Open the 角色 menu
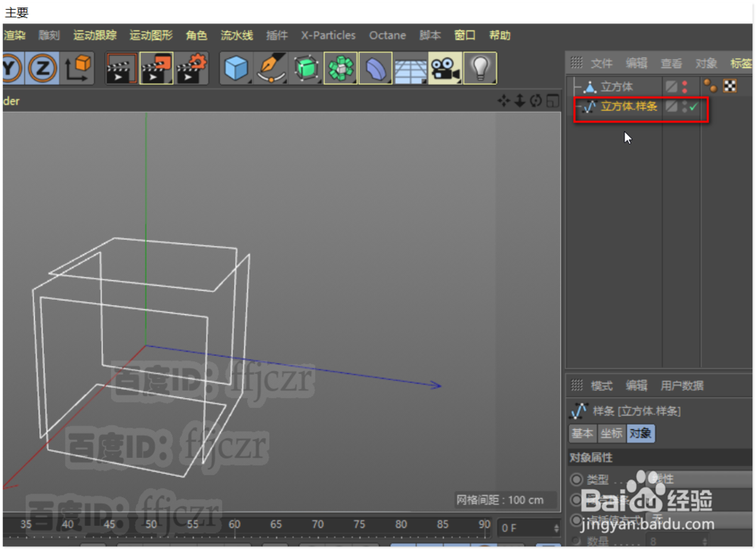Image resolution: width=756 pixels, height=550 pixels. 197,36
